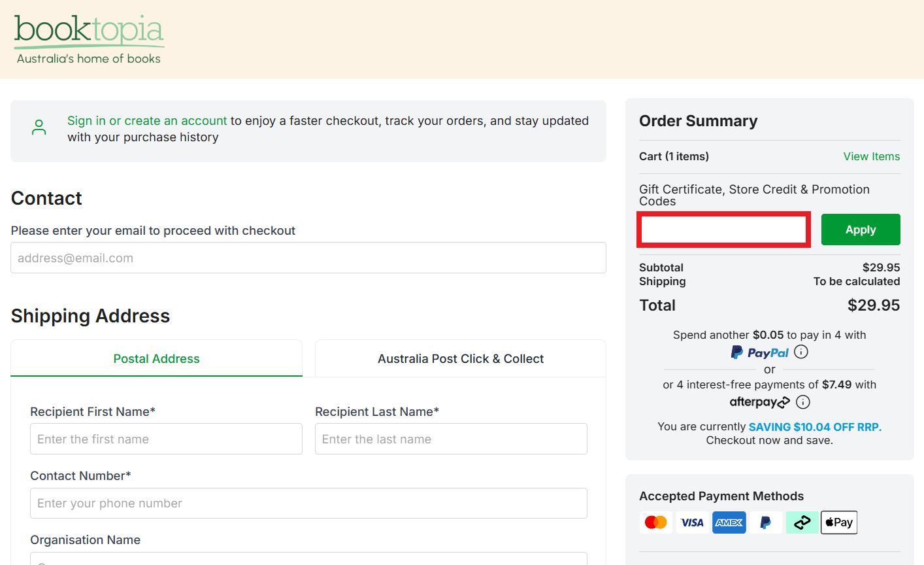Switch to Australia Post Click & Collect tab
The width and height of the screenshot is (924, 565).
461,358
